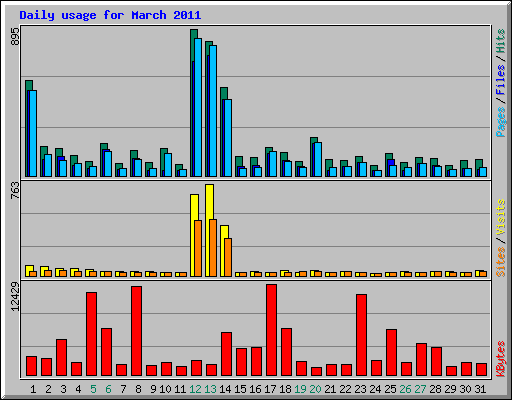Click day label '23' on the x-axis
This screenshot has height=400, width=512.
[361, 389]
